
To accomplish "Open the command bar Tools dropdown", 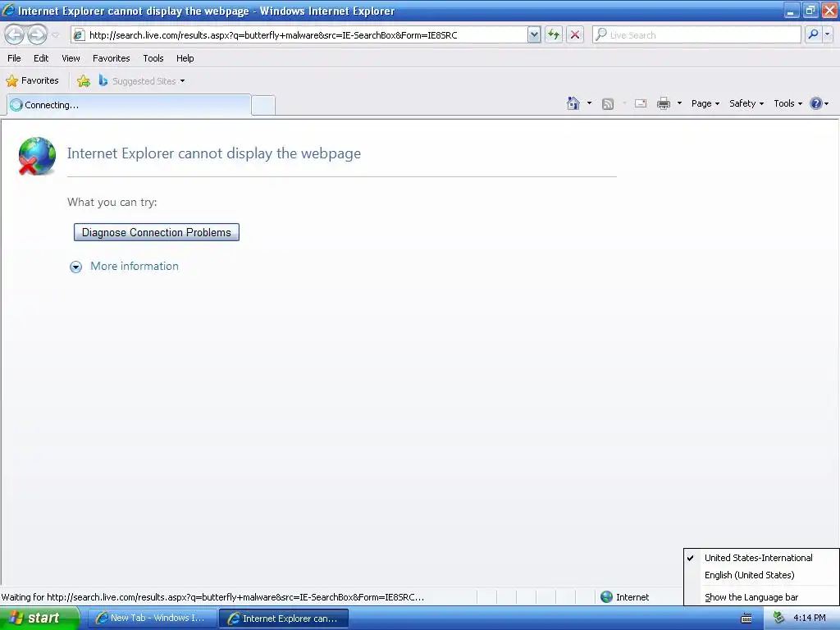I will [787, 103].
